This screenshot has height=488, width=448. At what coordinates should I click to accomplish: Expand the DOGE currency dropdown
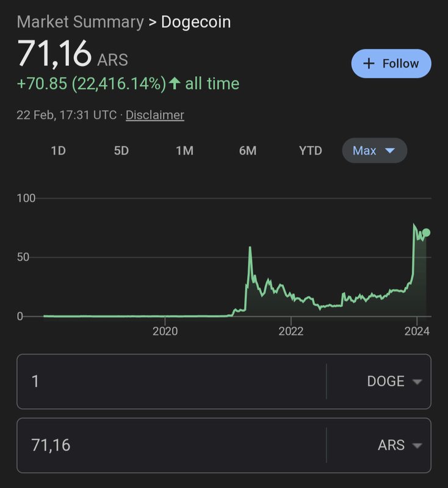point(417,382)
